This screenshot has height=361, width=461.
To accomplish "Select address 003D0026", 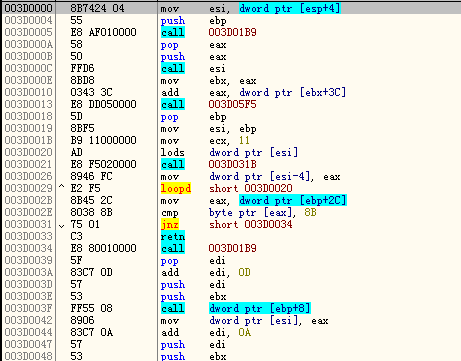I will [x=29, y=176].
